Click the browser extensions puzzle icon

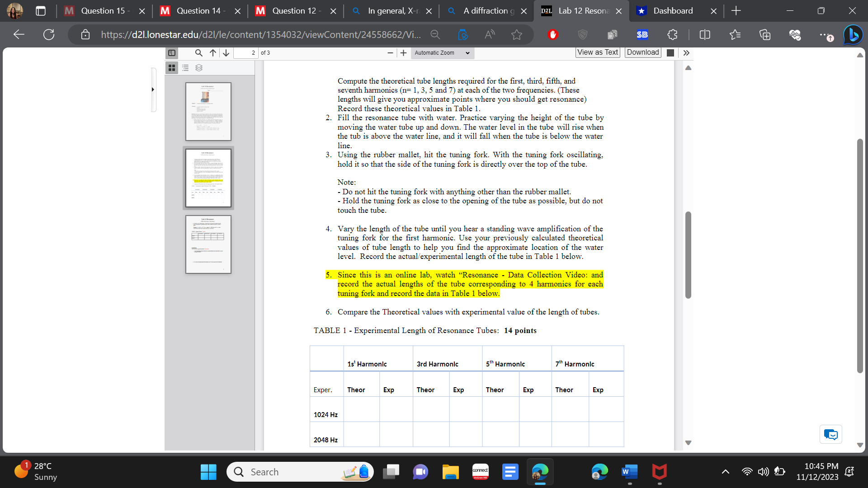pyautogui.click(x=672, y=34)
